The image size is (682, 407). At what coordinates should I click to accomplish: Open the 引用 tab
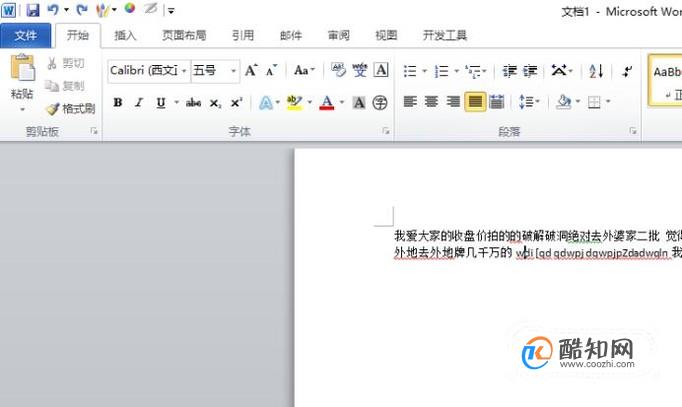click(x=243, y=35)
